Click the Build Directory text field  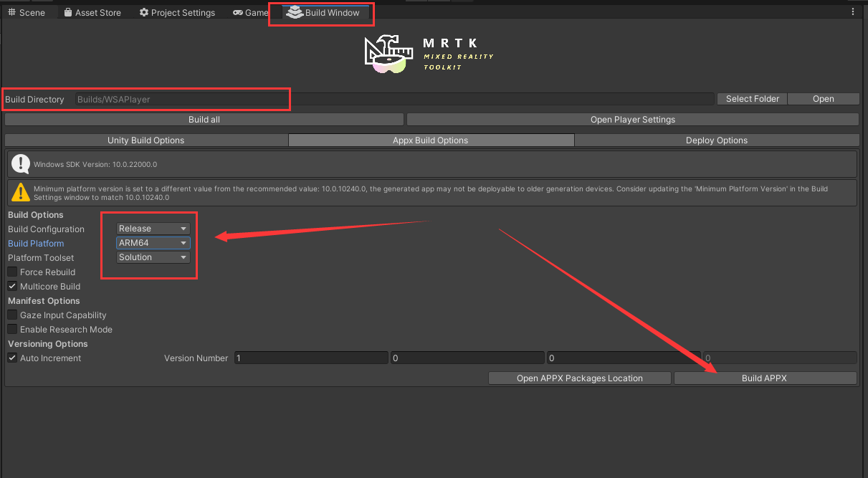(x=394, y=99)
